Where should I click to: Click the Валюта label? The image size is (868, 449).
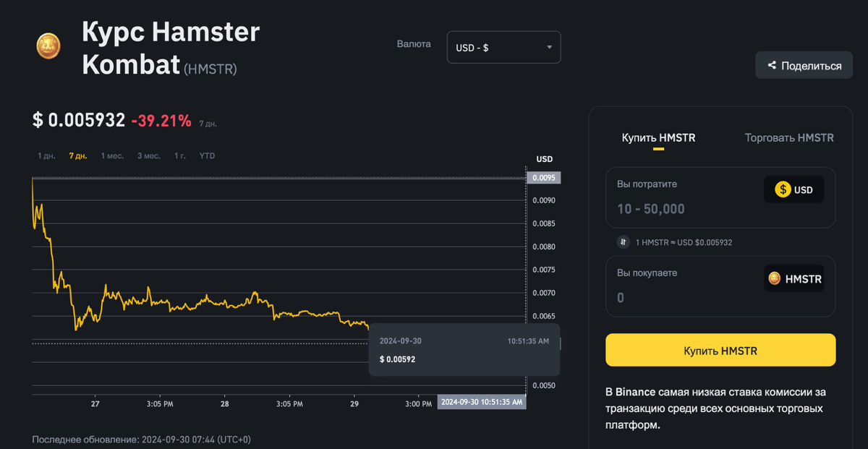pos(414,44)
